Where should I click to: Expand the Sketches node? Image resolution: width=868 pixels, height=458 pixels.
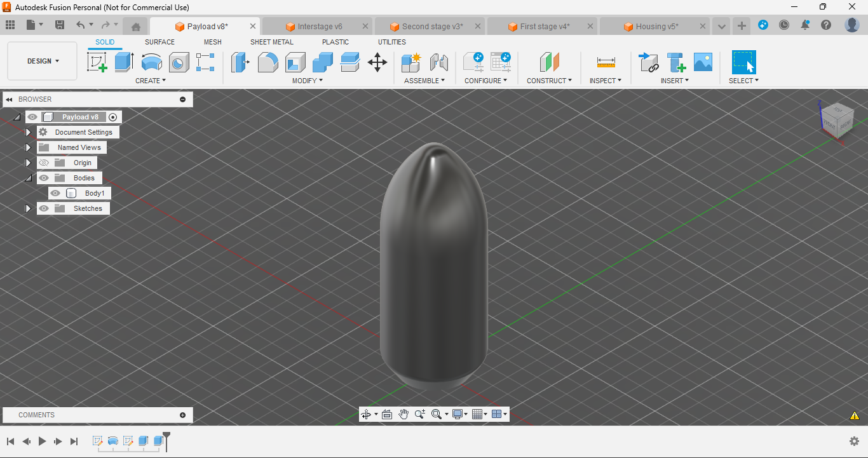tap(28, 208)
